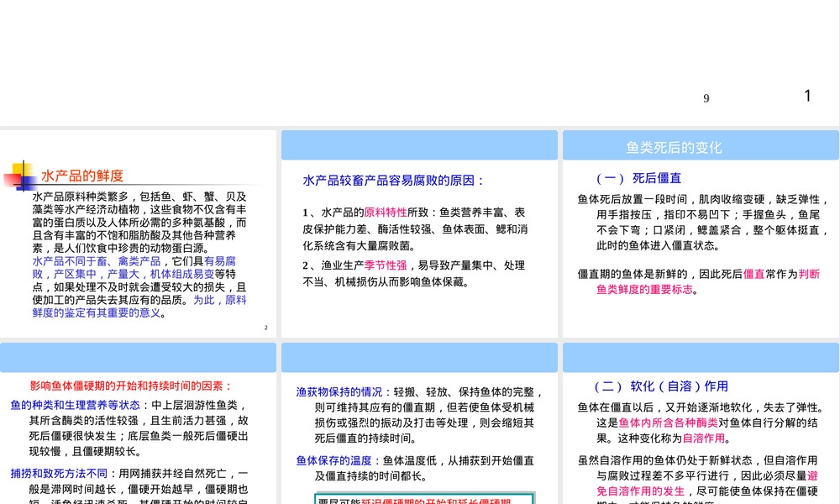This screenshot has height=504, width=840.
Task: Click the pink text 原料特性
Action: point(386,213)
